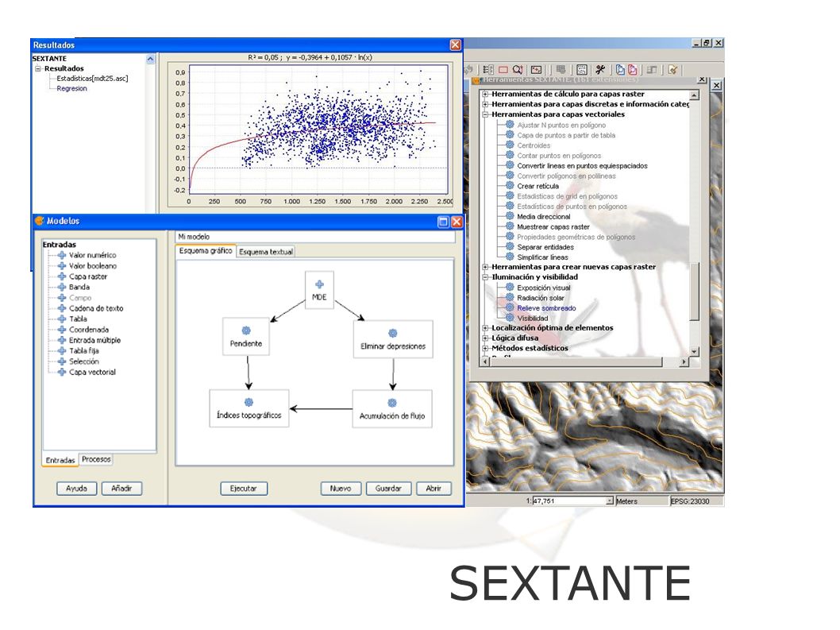
Task: Click Ejecutar to run the model
Action: pos(244,489)
